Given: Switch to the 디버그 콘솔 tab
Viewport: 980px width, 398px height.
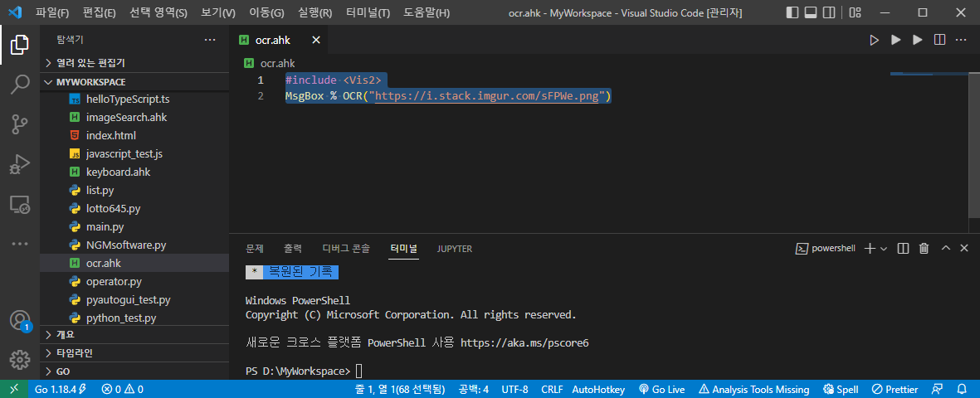Looking at the screenshot, I should click(x=346, y=249).
